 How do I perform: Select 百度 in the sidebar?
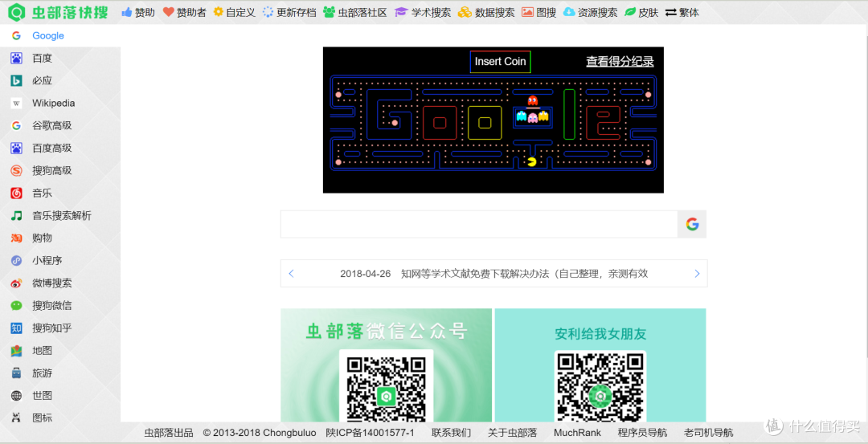click(x=60, y=58)
